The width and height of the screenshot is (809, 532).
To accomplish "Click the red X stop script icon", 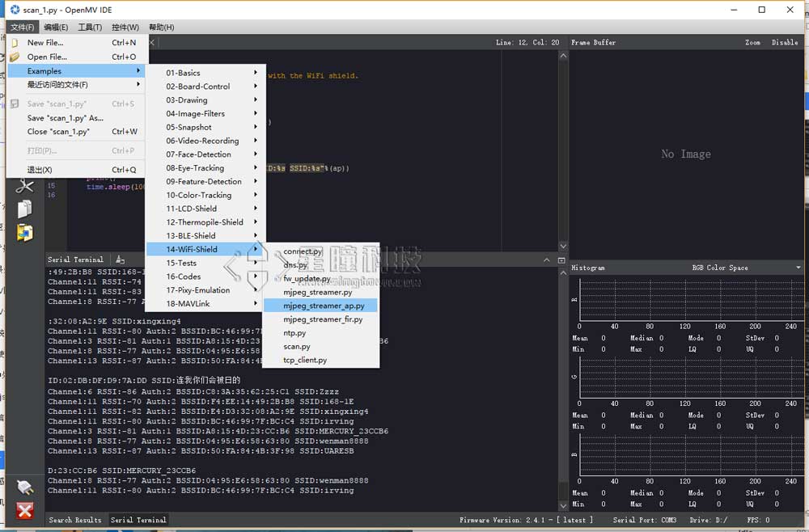I will click(x=25, y=511).
